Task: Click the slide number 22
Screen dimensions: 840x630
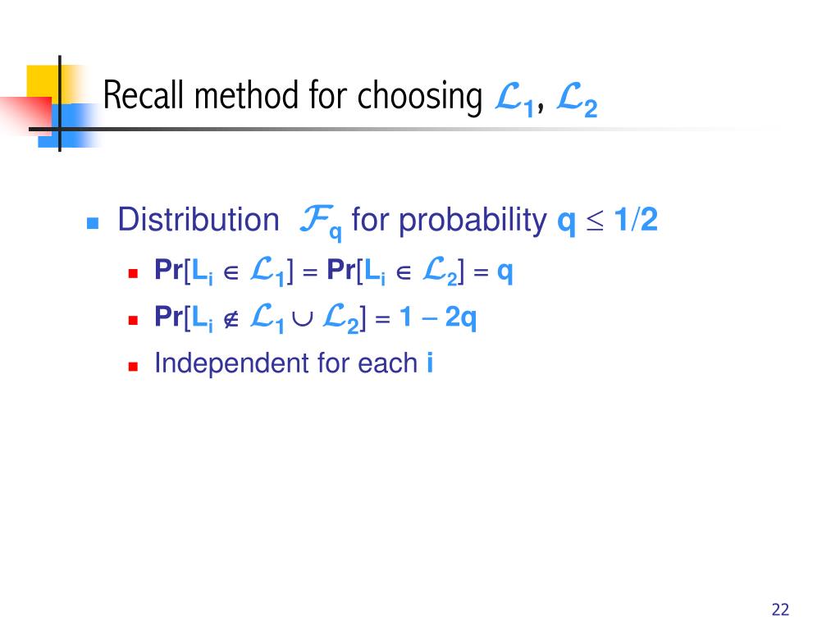Action: click(x=780, y=609)
